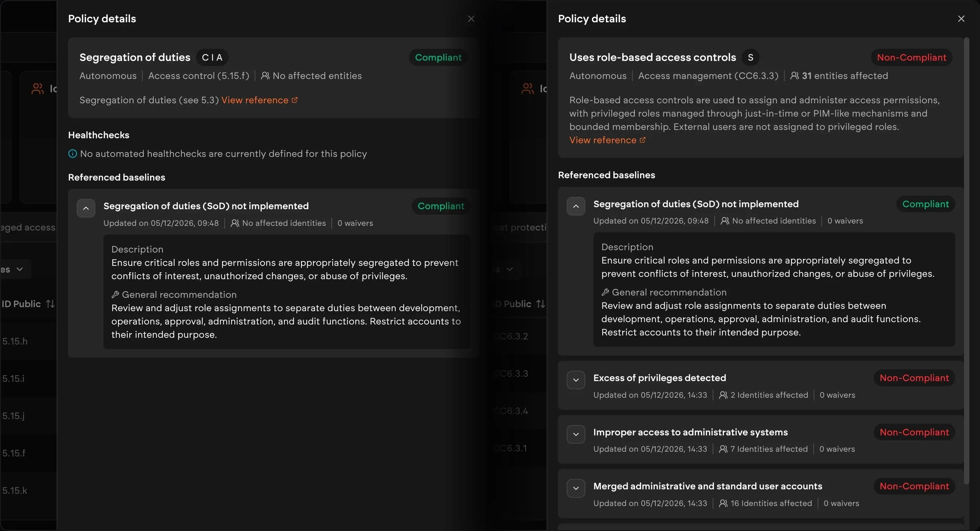Sort by ID Public column arrows
980x531 pixels.
(50, 304)
